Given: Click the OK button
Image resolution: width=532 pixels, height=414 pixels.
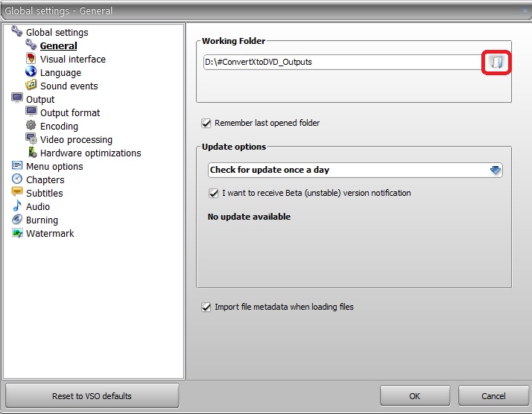Looking at the screenshot, I should pyautogui.click(x=415, y=395).
